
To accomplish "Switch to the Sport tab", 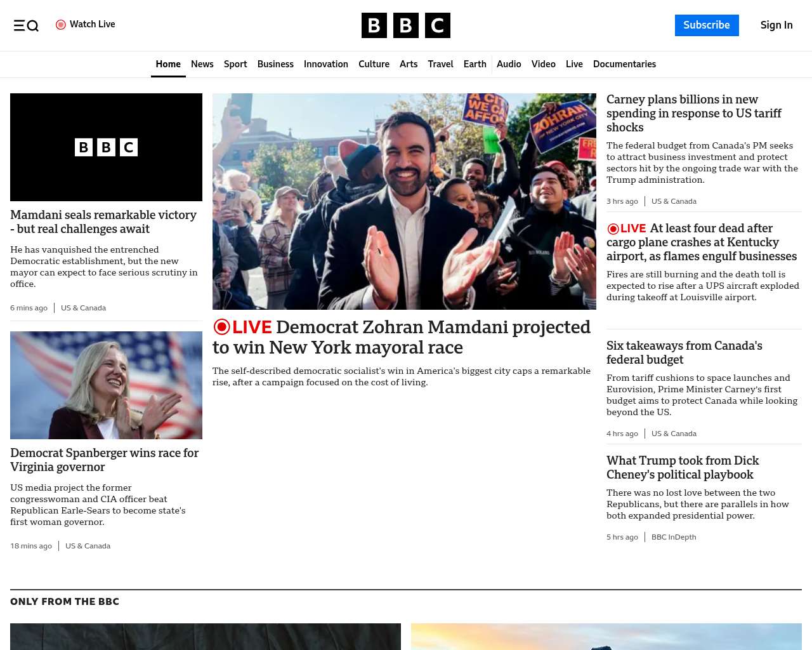I will 235,64.
